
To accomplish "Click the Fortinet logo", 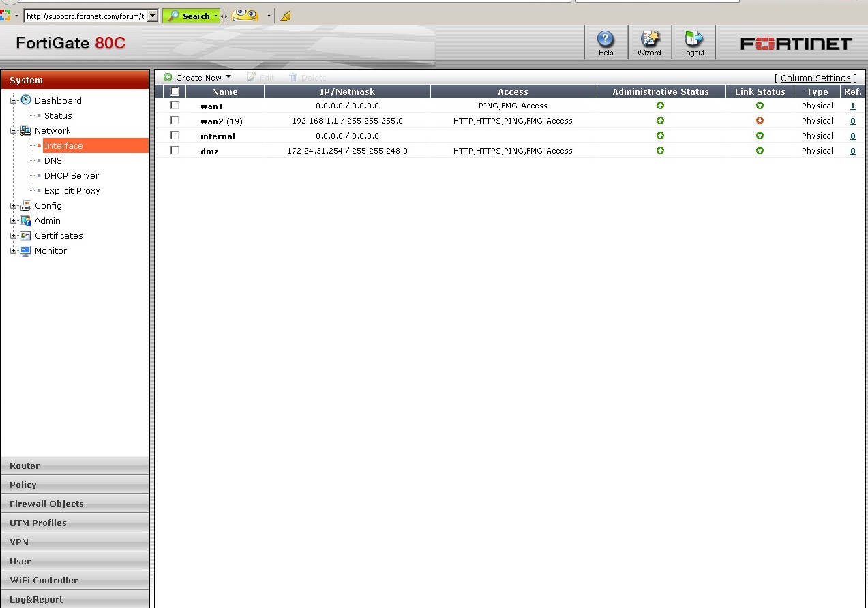I will (x=796, y=44).
